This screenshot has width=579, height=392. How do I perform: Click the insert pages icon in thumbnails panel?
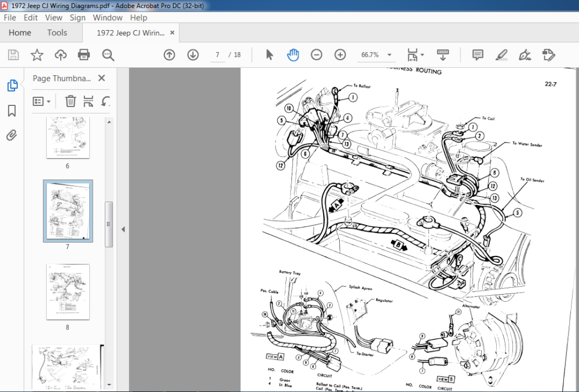pyautogui.click(x=88, y=101)
